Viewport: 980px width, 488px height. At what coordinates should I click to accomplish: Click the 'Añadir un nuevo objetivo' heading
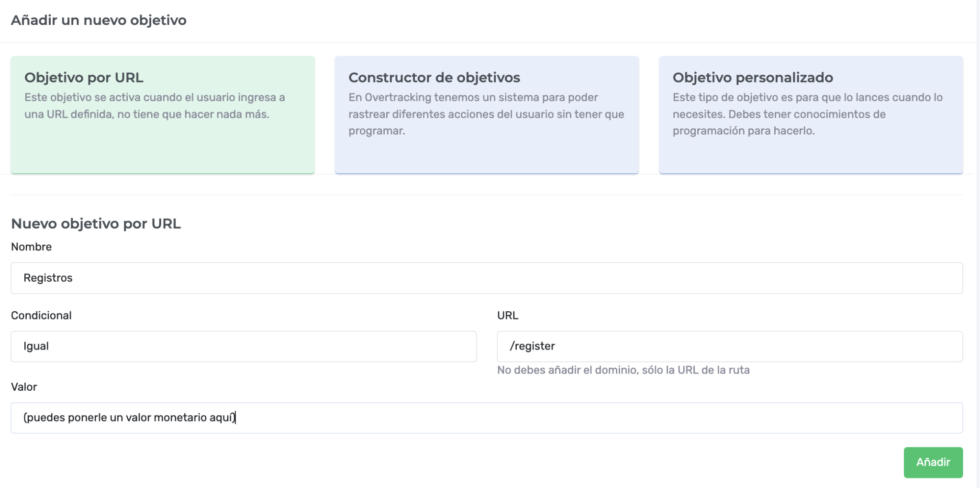[99, 20]
